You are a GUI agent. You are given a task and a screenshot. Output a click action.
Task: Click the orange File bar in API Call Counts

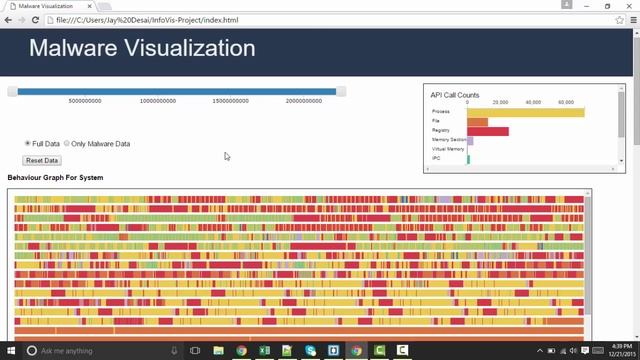[x=478, y=122]
